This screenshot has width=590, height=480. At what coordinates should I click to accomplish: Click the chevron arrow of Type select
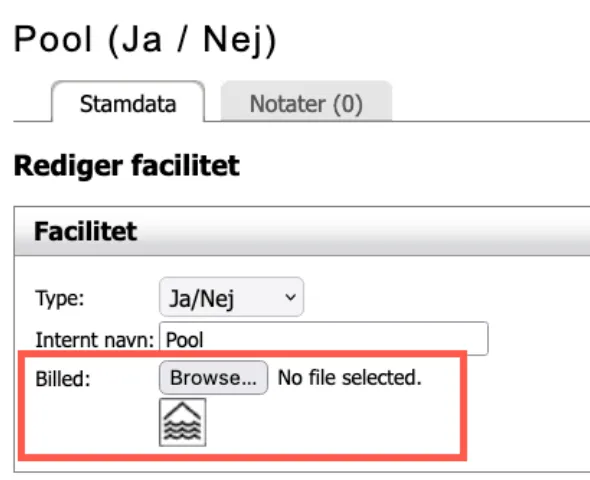coord(290,297)
